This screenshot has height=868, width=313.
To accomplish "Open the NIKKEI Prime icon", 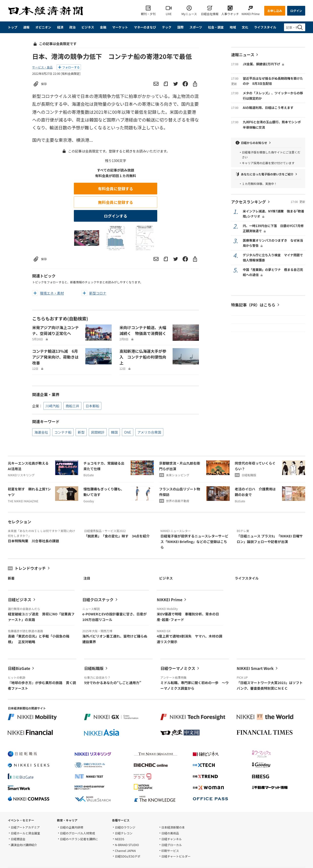I will pyautogui.click(x=250, y=8).
